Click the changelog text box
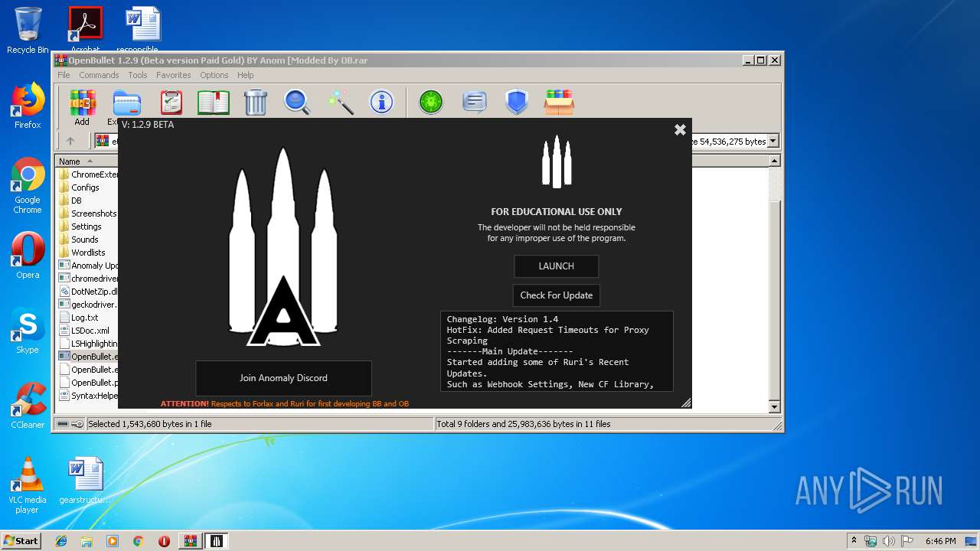The width and height of the screenshot is (980, 551). point(557,351)
